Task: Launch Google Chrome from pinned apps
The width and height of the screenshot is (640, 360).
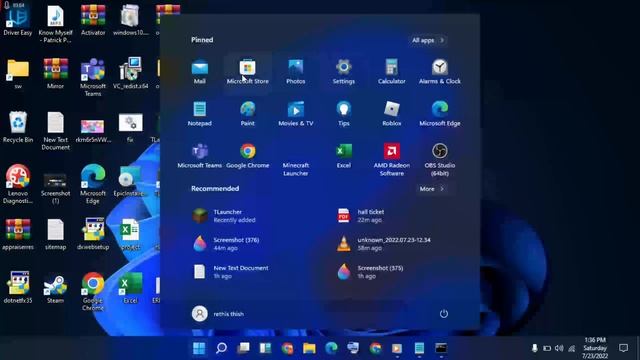Action: 247,156
